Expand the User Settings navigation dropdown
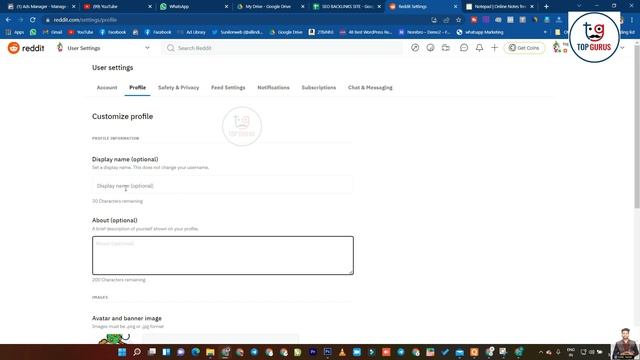The width and height of the screenshot is (640, 360). 147,48
